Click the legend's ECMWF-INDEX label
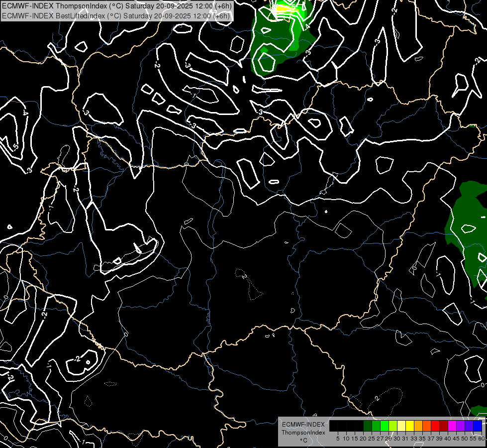 tap(303, 425)
